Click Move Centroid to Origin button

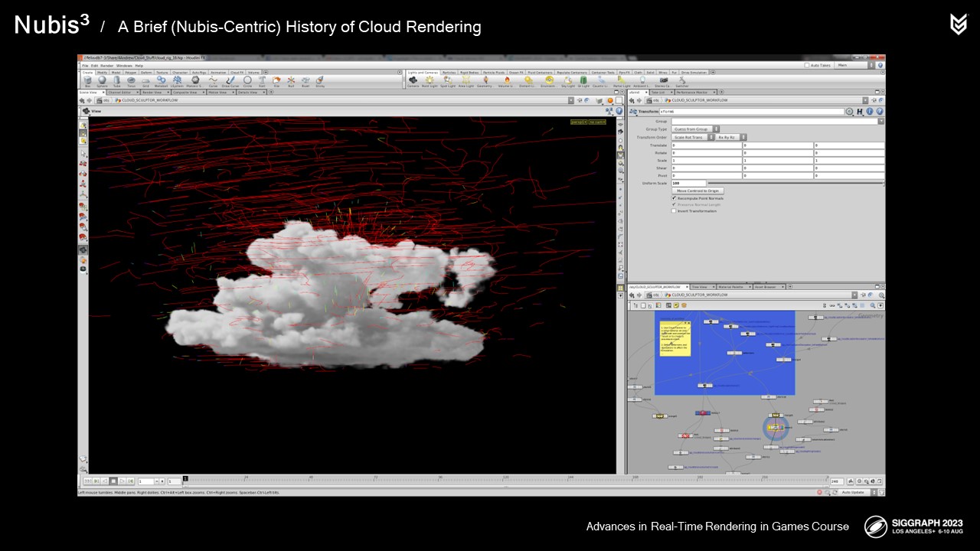[x=697, y=191]
